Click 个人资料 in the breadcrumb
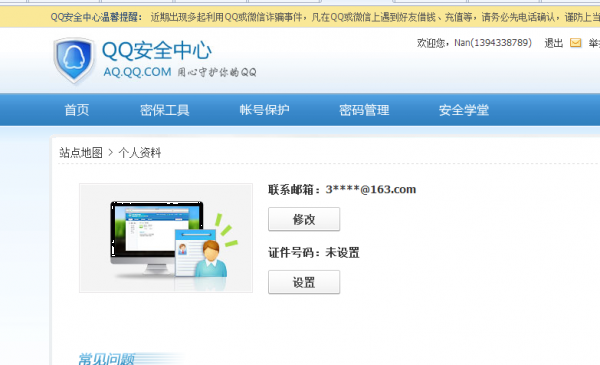This screenshot has width=600, height=365. click(x=140, y=153)
